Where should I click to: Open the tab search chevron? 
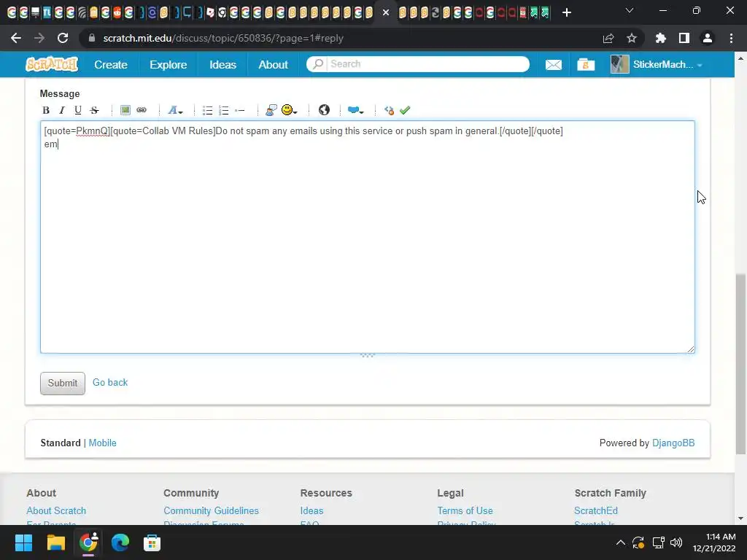630,10
